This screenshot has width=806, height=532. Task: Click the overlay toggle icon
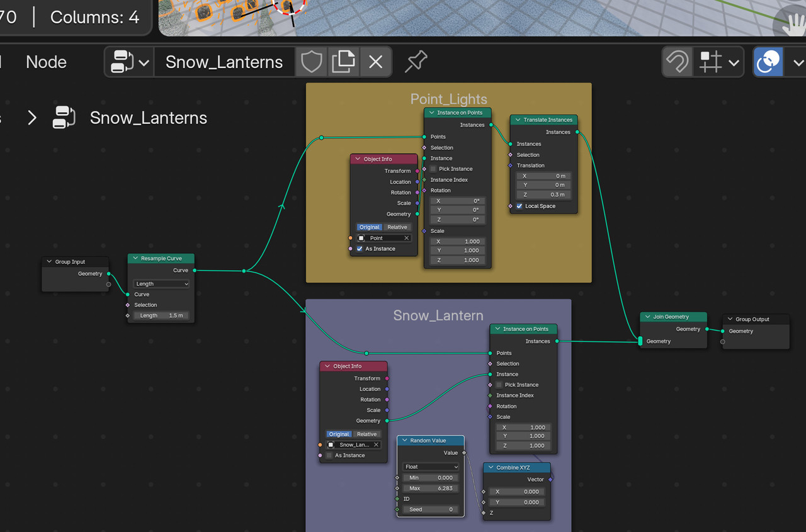tap(768, 62)
